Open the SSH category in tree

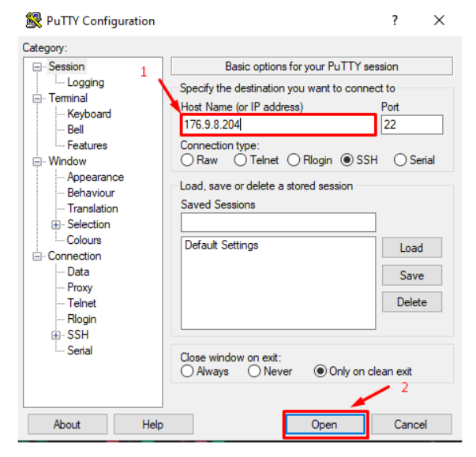(77, 335)
